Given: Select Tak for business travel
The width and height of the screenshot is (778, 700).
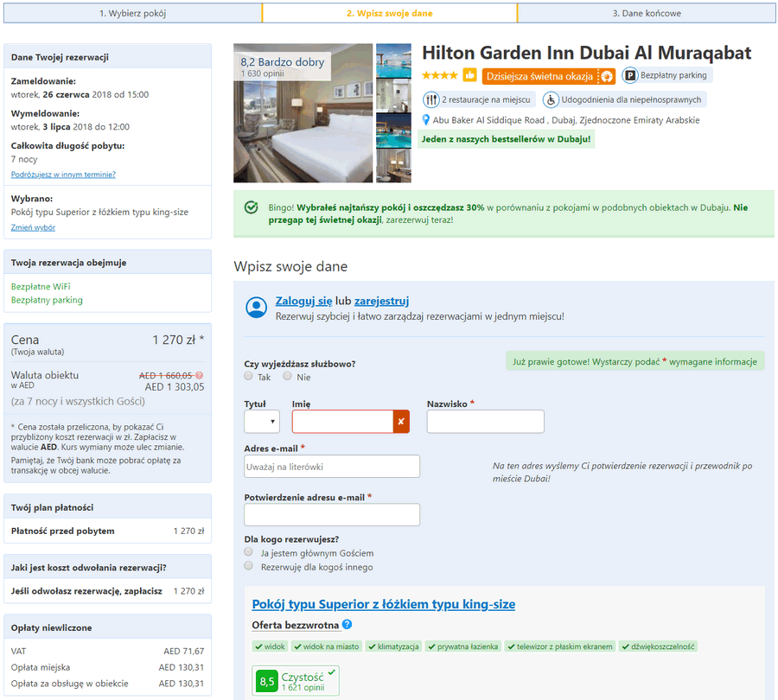Looking at the screenshot, I should [x=248, y=376].
